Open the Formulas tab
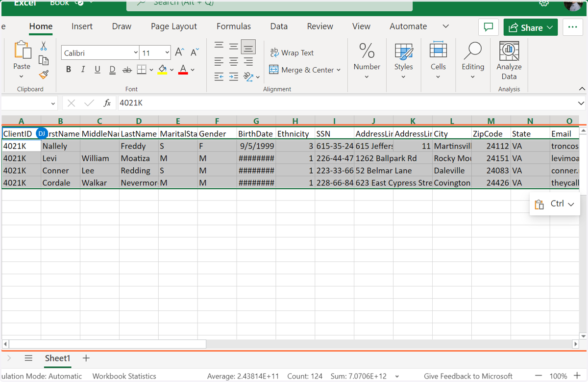This screenshot has width=588, height=382. click(x=234, y=26)
